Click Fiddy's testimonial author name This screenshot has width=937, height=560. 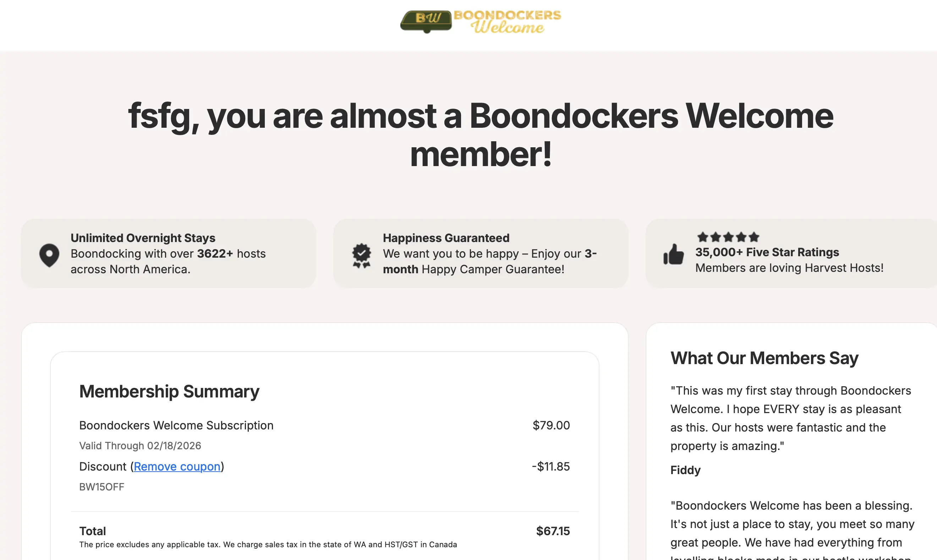pos(685,470)
